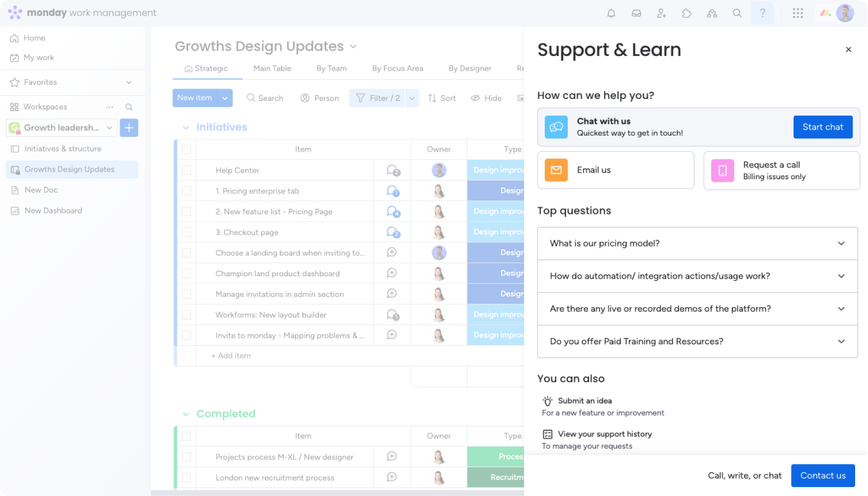The height and width of the screenshot is (496, 868).
Task: Select all items in Initiatives header checkbox
Action: pyautogui.click(x=186, y=150)
